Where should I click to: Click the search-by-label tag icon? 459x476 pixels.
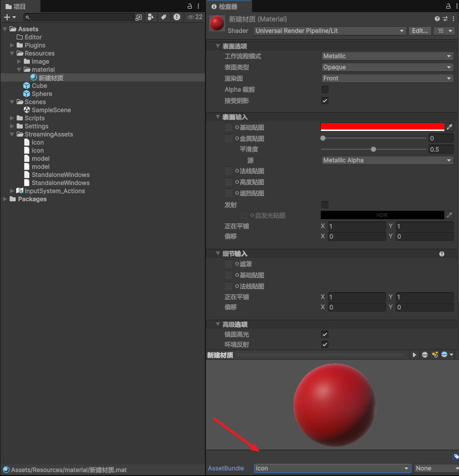tap(163, 17)
